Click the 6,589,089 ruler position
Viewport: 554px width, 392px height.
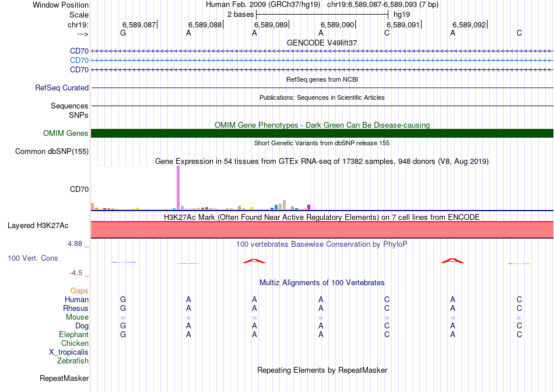coord(271,24)
